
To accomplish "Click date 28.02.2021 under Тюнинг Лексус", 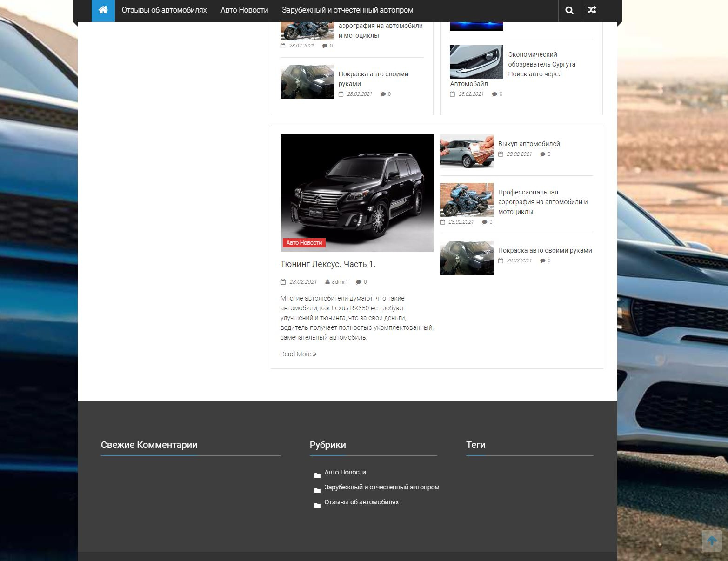I will tap(303, 282).
